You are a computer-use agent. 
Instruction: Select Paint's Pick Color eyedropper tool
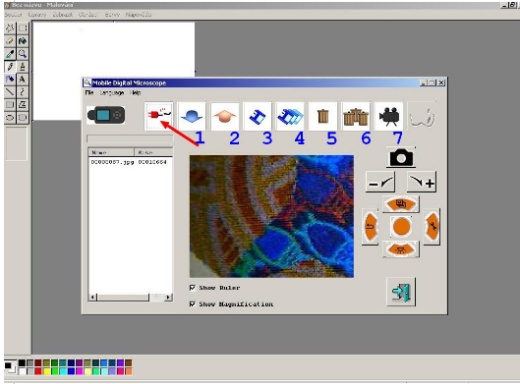coord(10,54)
